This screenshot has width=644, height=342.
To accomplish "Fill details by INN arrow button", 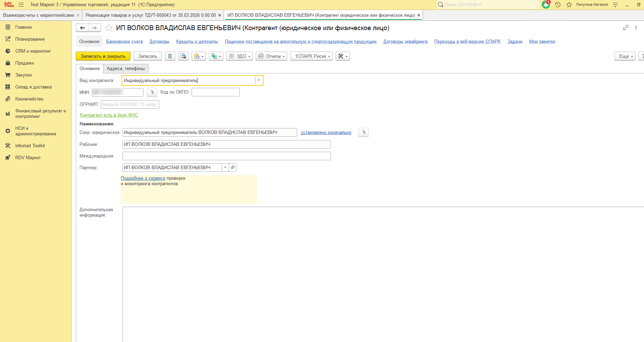I will tap(152, 92).
